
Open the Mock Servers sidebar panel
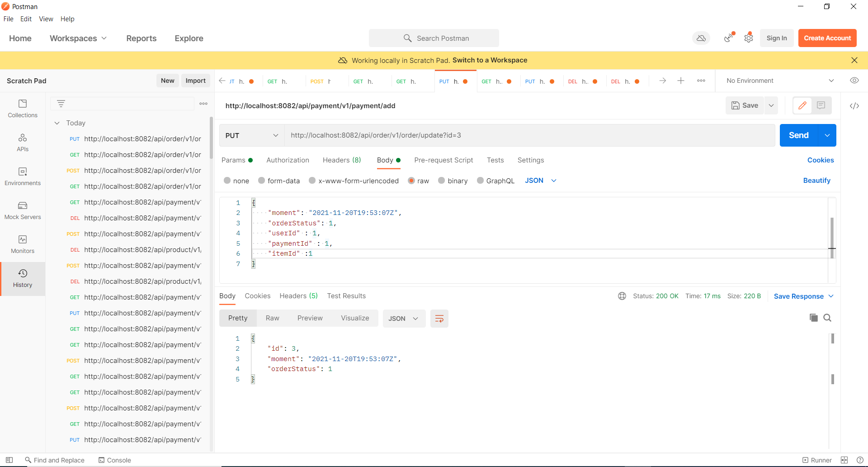(23, 210)
